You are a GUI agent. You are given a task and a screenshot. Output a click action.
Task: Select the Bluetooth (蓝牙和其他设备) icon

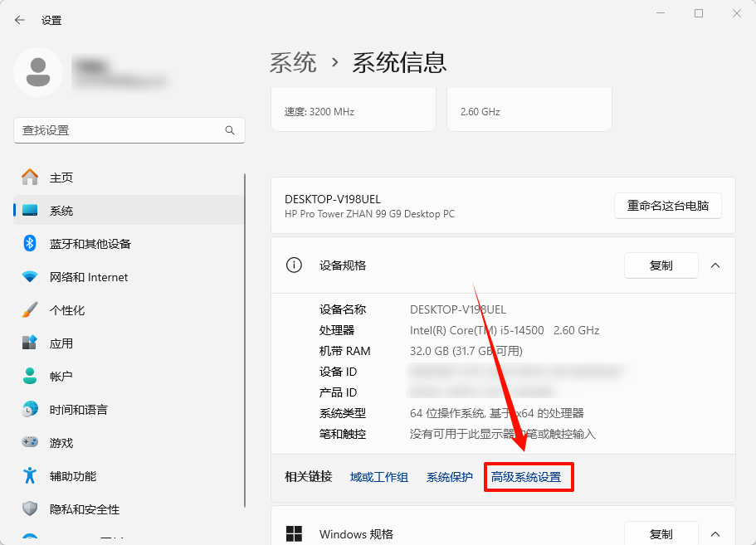pos(30,244)
